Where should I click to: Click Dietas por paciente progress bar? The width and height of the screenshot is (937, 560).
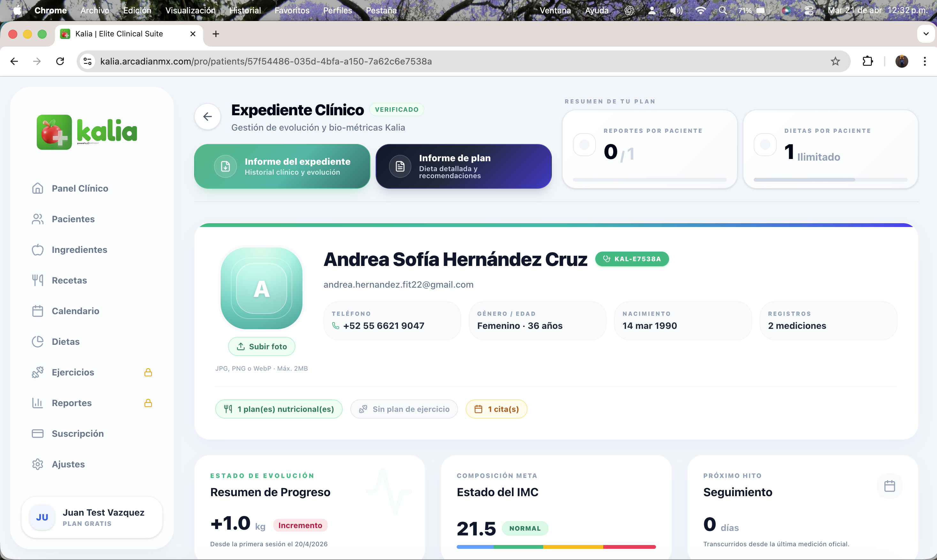click(830, 180)
